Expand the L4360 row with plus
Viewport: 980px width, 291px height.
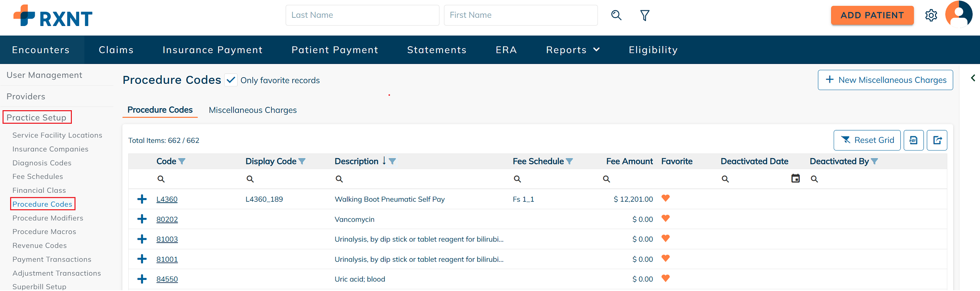(x=142, y=199)
